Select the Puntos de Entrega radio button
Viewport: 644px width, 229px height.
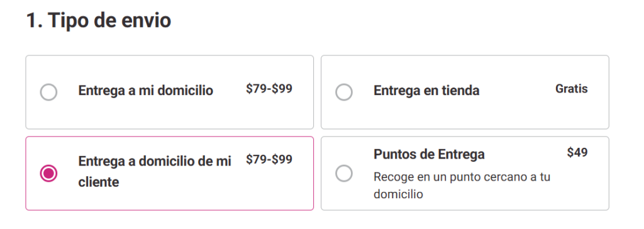pyautogui.click(x=344, y=173)
